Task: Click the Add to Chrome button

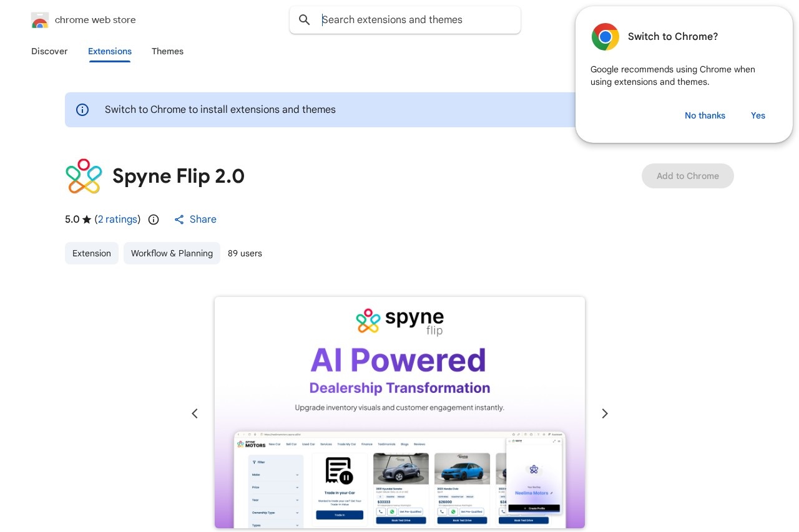Action: pos(688,176)
